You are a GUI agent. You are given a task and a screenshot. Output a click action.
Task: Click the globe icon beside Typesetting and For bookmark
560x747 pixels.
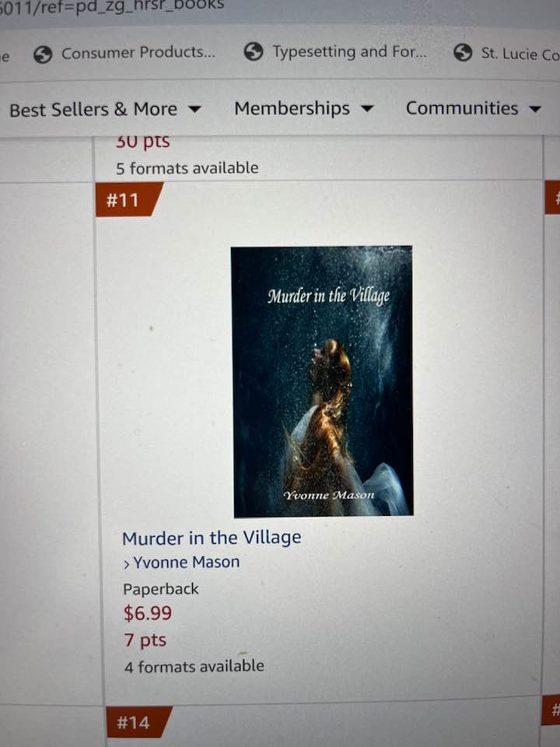coord(254,51)
